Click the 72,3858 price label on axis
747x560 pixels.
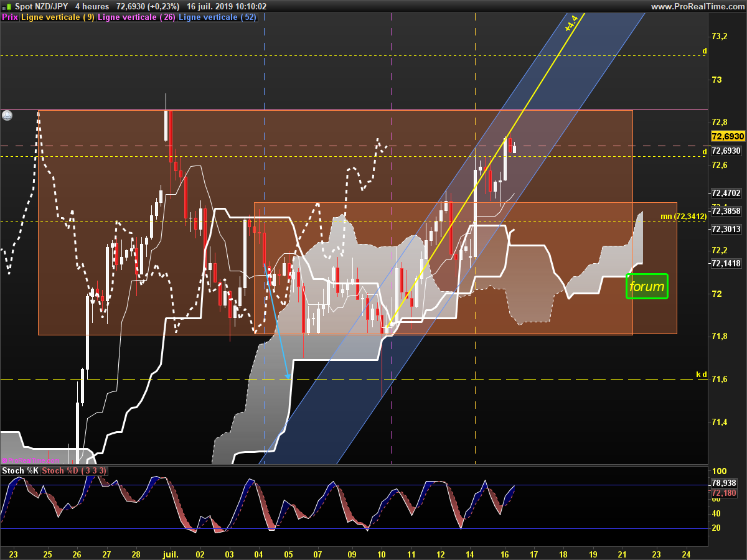(x=726, y=212)
